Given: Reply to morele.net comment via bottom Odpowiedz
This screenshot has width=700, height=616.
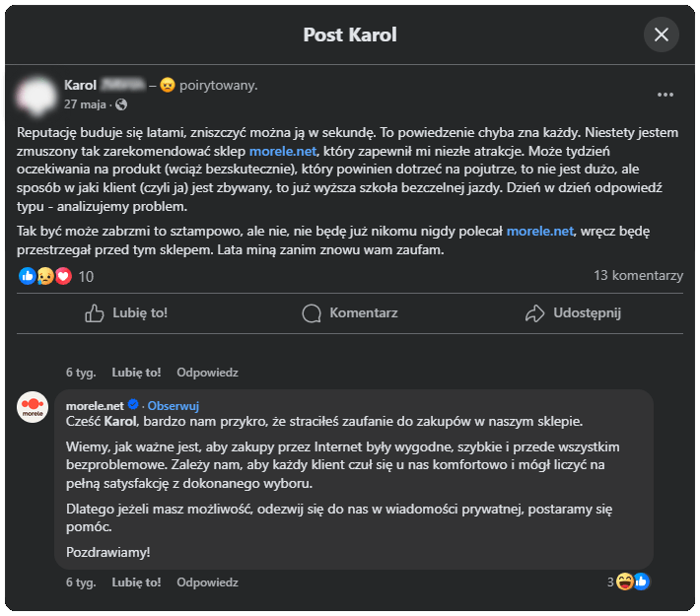Looking at the screenshot, I should tap(207, 582).
